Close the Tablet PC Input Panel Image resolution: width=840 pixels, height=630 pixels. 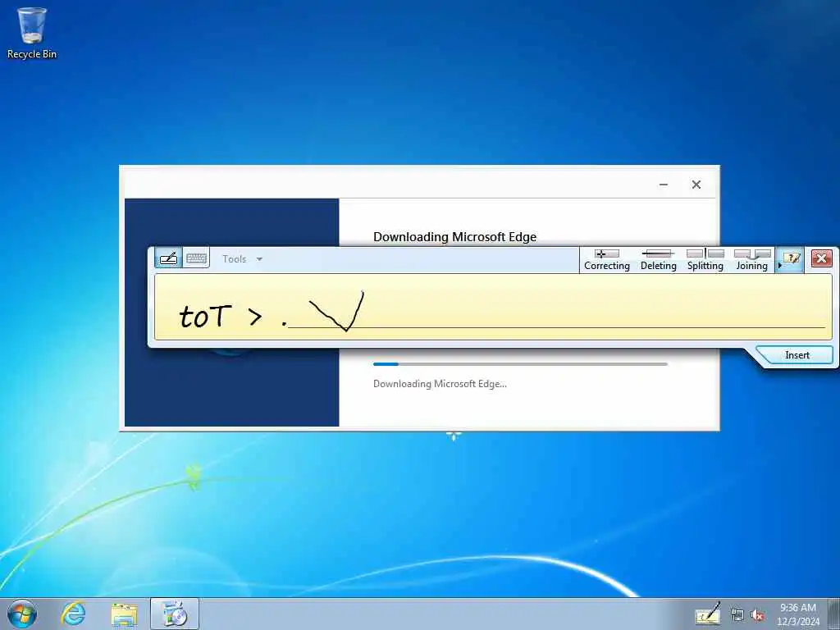tap(821, 258)
